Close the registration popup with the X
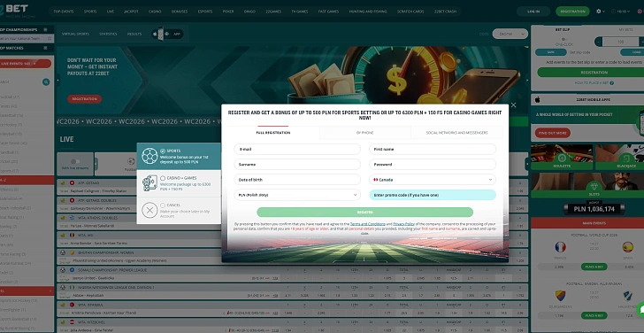The width and height of the screenshot is (644, 333). 513,105
